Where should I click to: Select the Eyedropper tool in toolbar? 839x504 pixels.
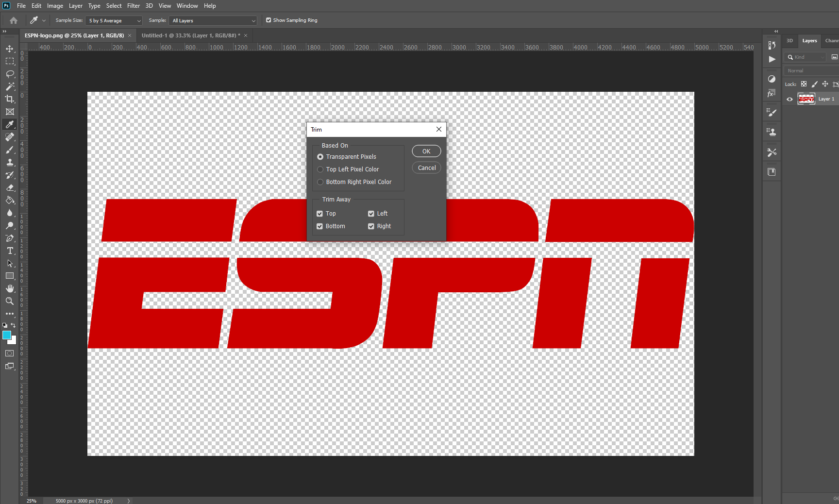(10, 124)
